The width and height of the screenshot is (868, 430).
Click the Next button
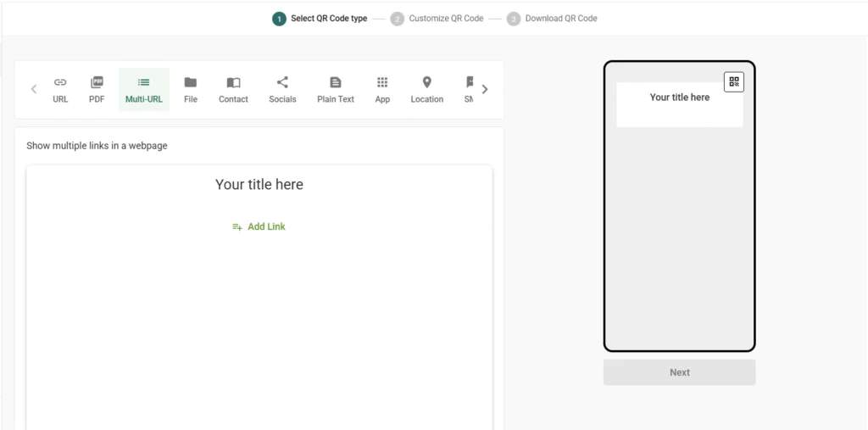tap(680, 372)
